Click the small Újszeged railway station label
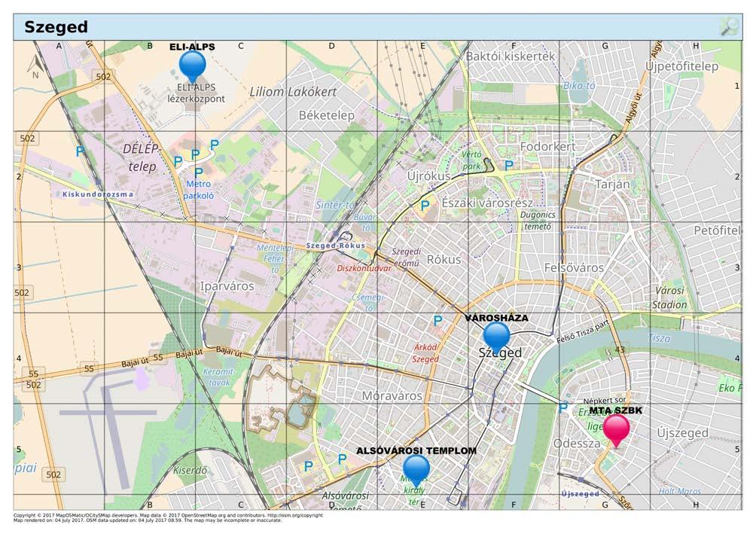756x534 pixels. 580,493
